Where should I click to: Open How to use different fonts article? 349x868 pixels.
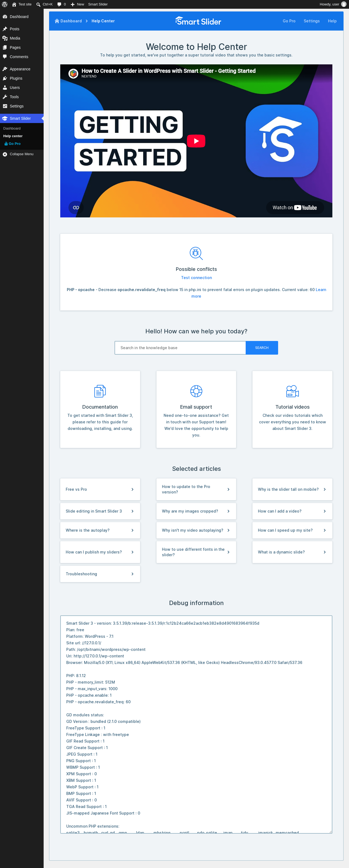point(196,552)
